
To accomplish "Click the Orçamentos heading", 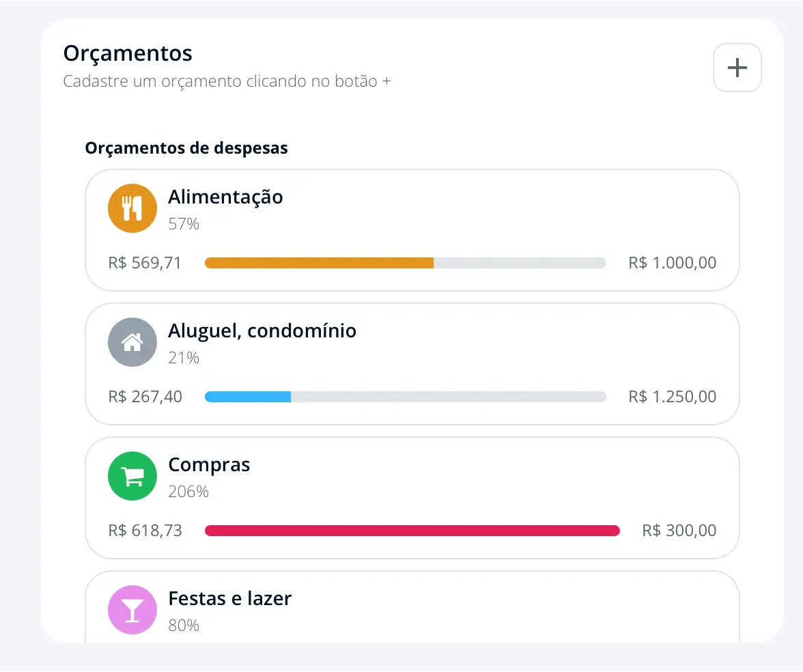I will (127, 53).
